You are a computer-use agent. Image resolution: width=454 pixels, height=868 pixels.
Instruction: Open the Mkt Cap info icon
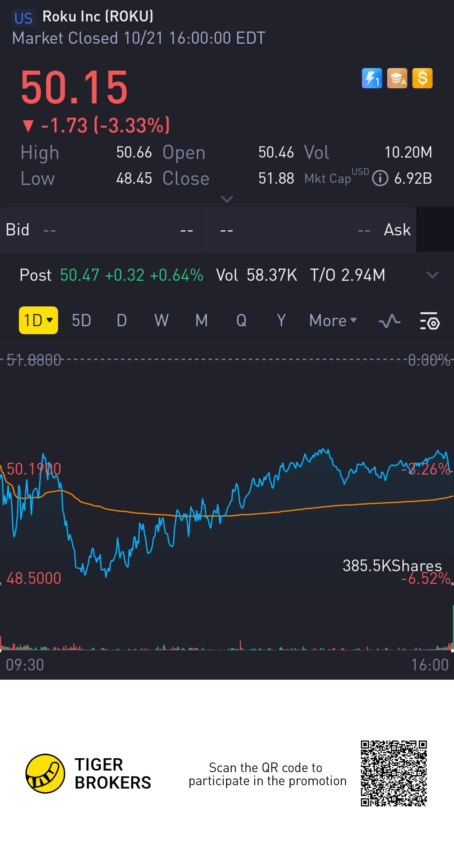point(380,178)
